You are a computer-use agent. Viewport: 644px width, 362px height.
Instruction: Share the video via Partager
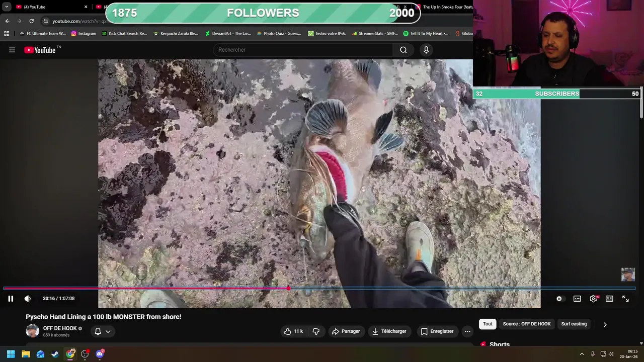pos(346,331)
